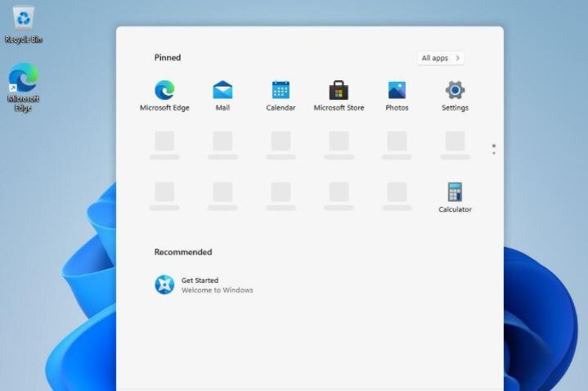Click the chevron arrow beside All apps
The width and height of the screenshot is (588, 391).
(457, 58)
